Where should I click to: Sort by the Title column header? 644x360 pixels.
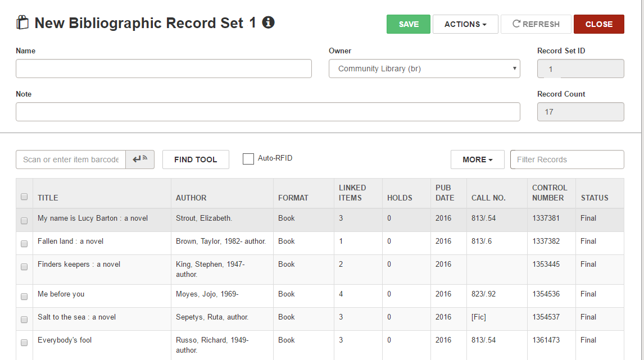pos(48,198)
